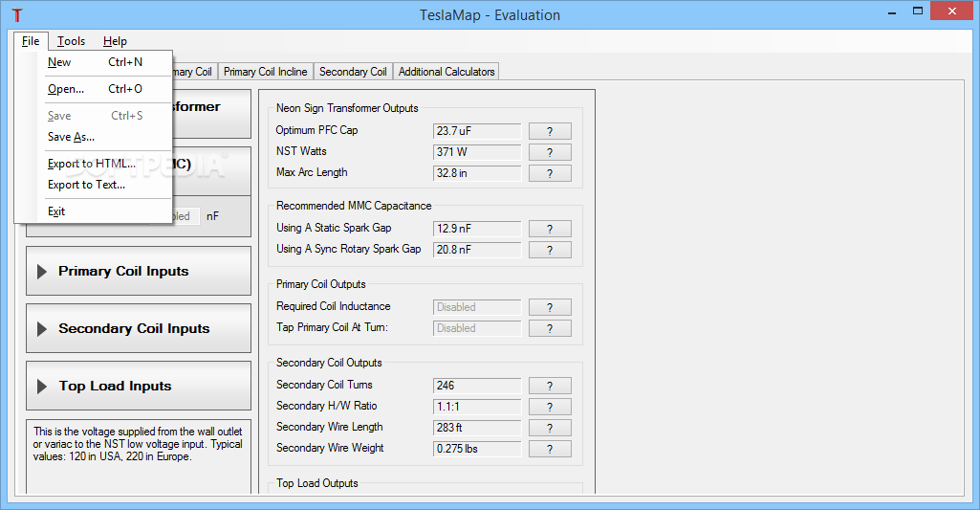980x510 pixels.
Task: Choose Save As... from the File menu
Action: pos(93,137)
